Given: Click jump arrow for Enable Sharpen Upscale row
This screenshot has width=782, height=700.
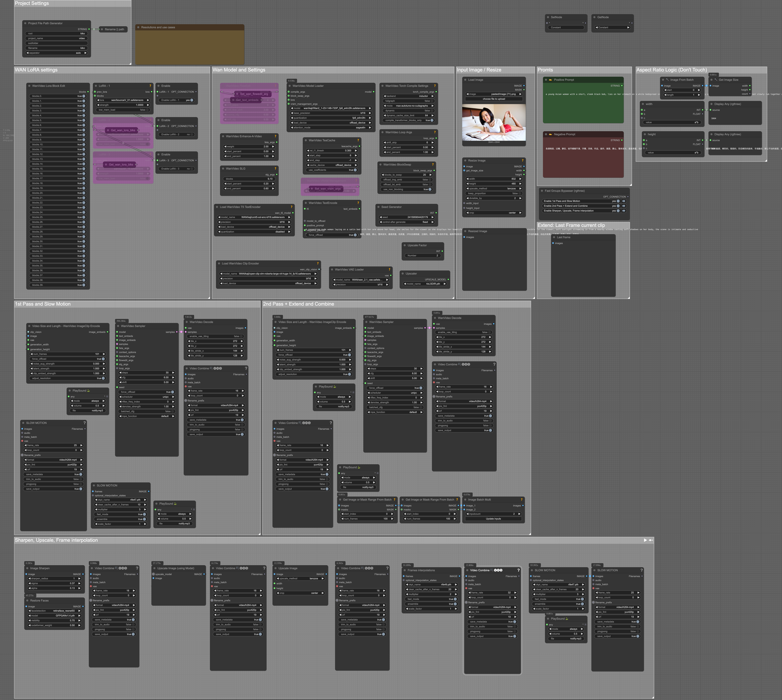Looking at the screenshot, I should pos(624,211).
